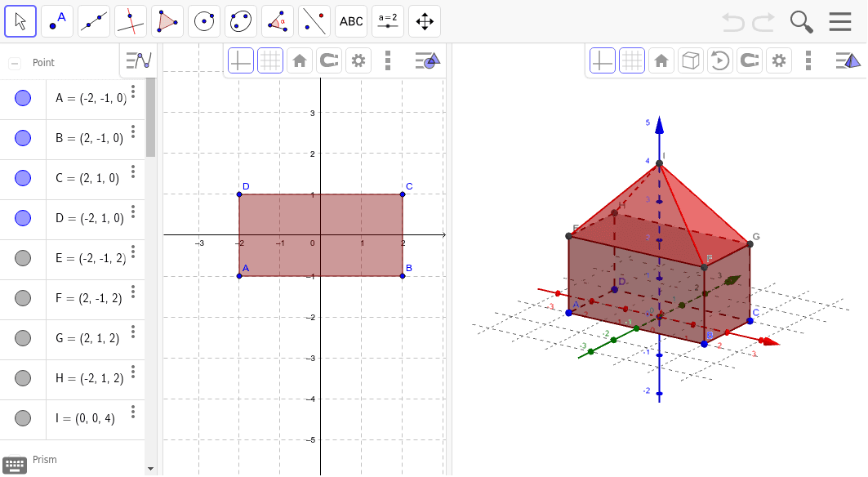Open 3D view direction cube options
The height and width of the screenshot is (477, 868).
pyautogui.click(x=690, y=60)
